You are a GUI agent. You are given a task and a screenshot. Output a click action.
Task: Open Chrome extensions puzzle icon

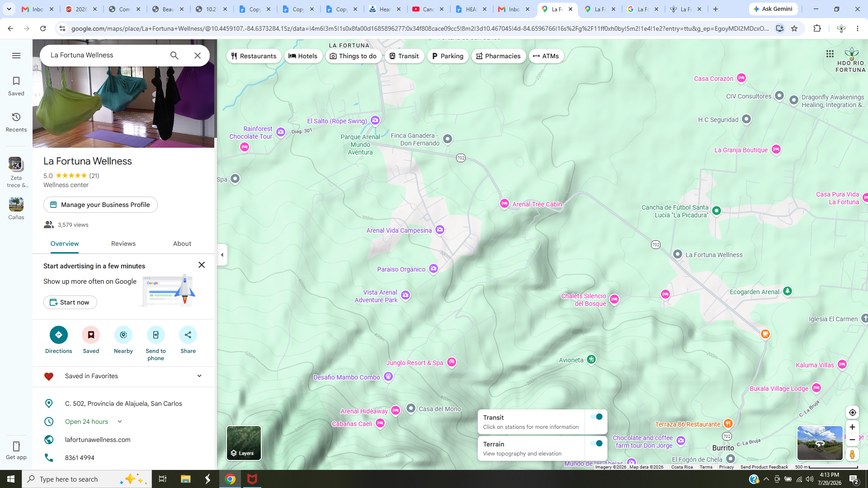coord(817,28)
